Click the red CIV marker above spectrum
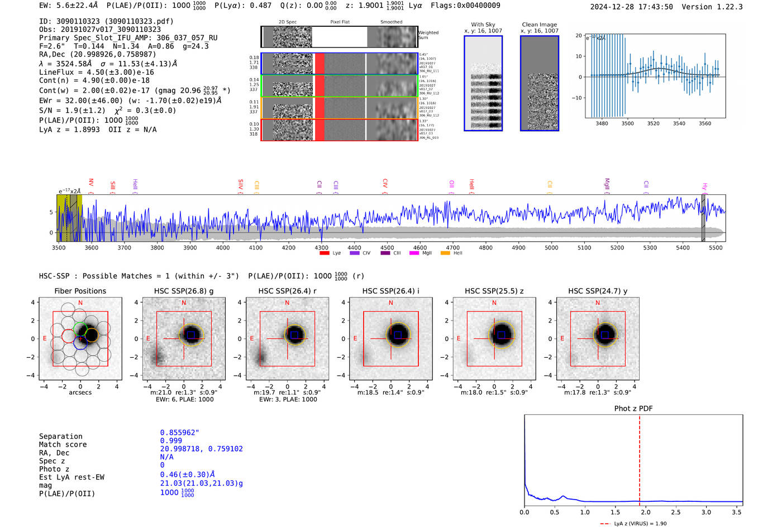 pos(385,185)
